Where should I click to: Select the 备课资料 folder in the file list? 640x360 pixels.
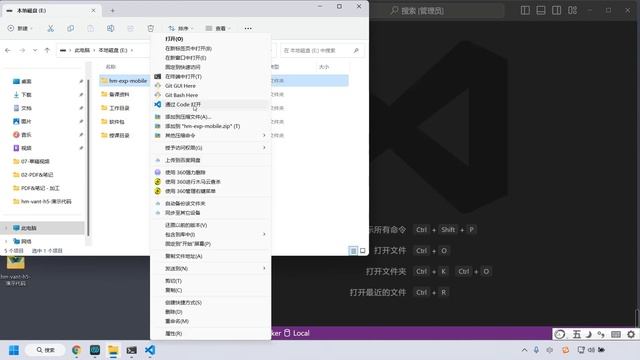point(119,94)
